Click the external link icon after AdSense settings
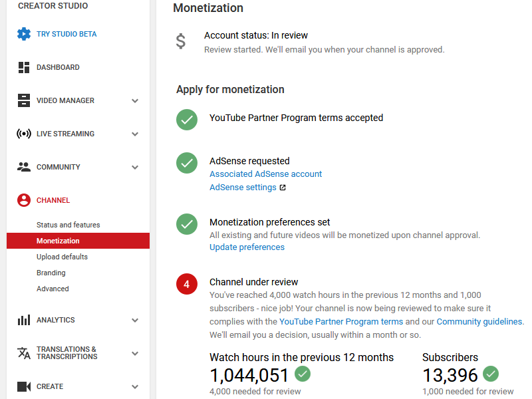532x399 pixels. point(283,188)
